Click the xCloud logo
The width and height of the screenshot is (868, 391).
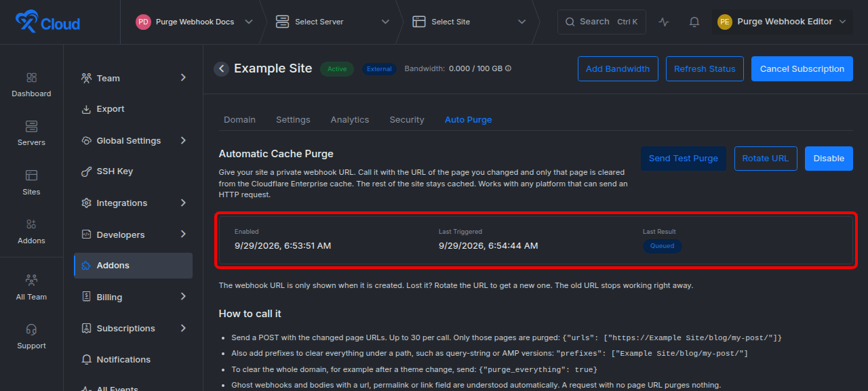pyautogui.click(x=48, y=22)
